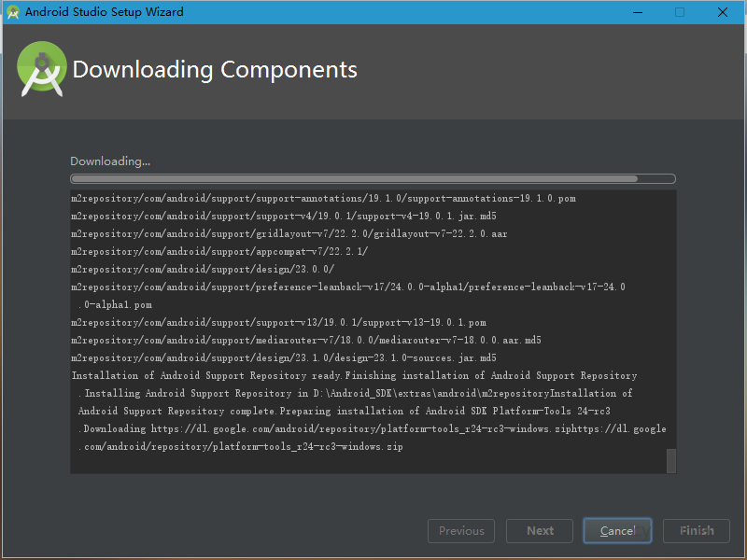Close the Android Studio Setup Wizard
Image resolution: width=747 pixels, height=560 pixels.
(723, 12)
